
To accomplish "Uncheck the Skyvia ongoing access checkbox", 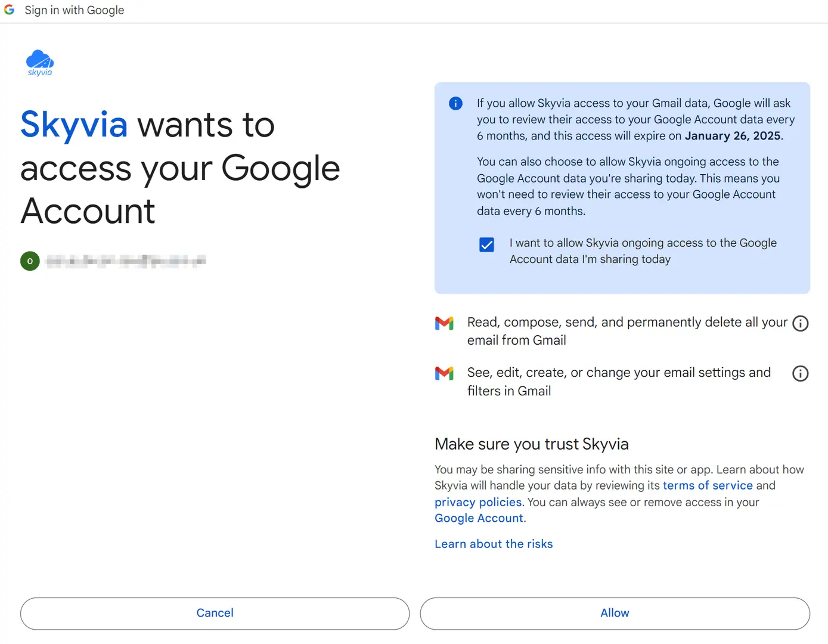I will pyautogui.click(x=486, y=244).
